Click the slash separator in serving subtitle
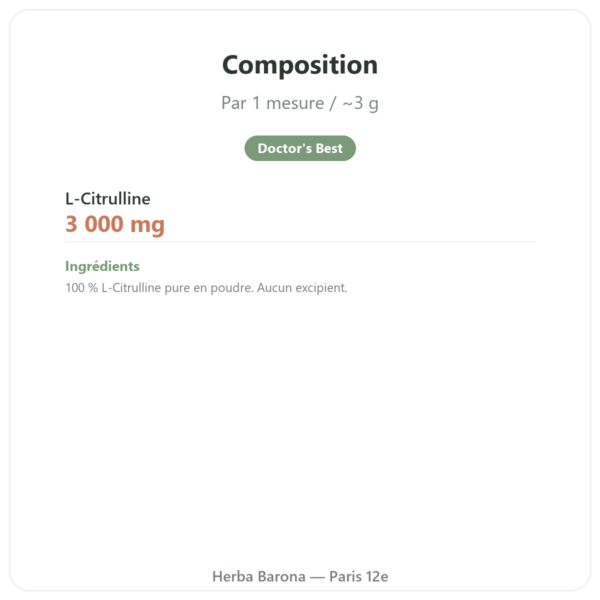 (333, 103)
